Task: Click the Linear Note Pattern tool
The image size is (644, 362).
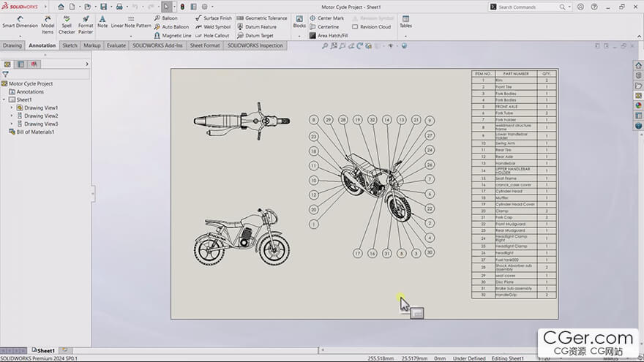Action: tap(131, 22)
